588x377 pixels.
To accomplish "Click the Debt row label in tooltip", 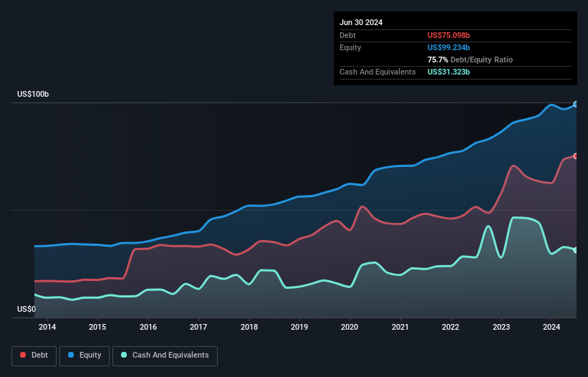I will tap(347, 35).
